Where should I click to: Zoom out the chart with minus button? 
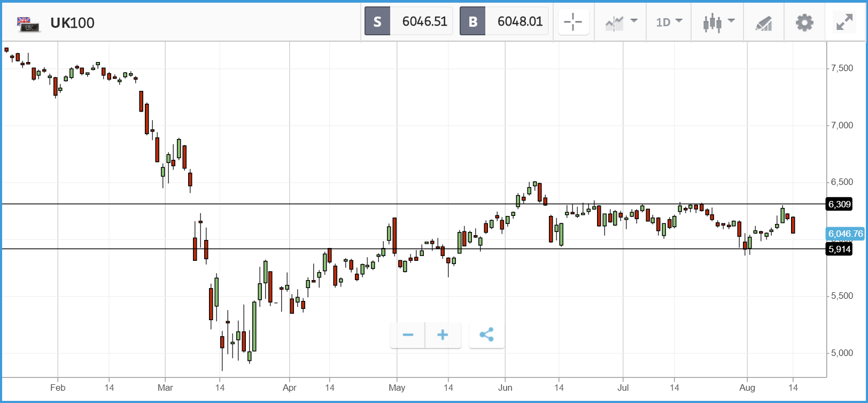point(408,335)
